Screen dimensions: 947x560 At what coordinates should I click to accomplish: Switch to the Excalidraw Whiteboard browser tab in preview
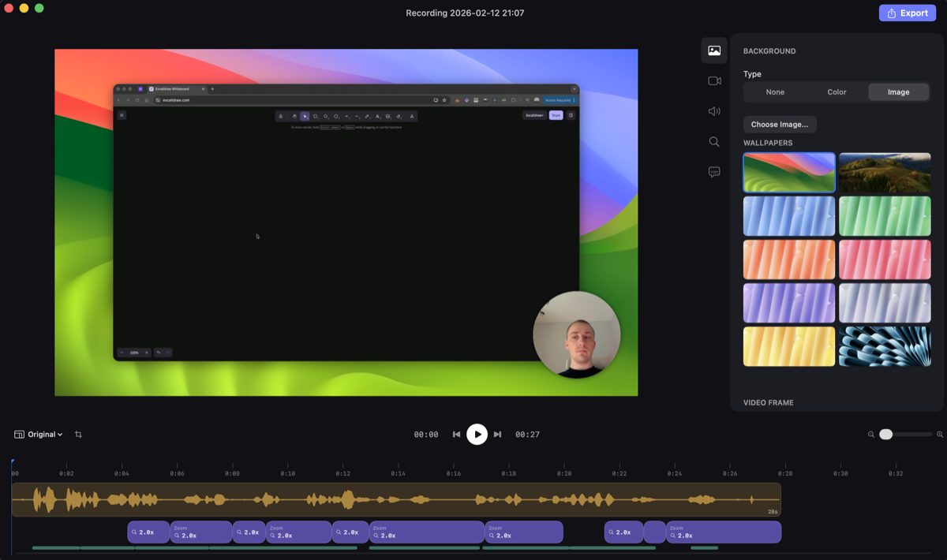tap(174, 89)
